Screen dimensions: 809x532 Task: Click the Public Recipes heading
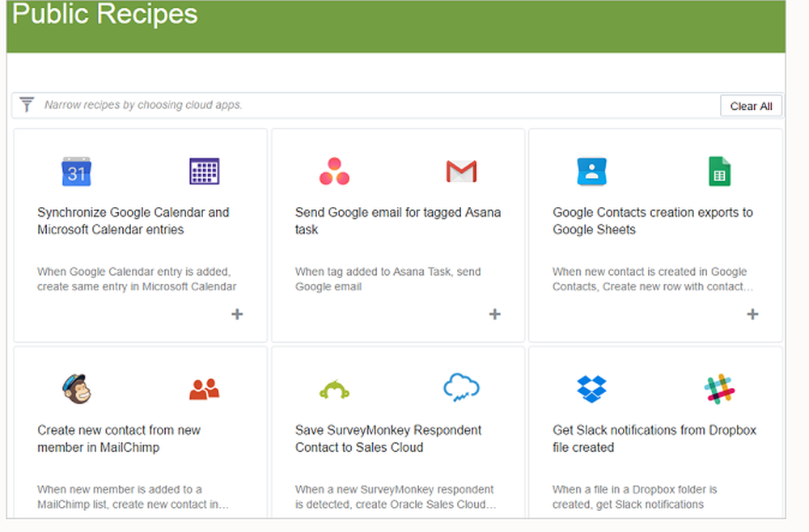104,14
